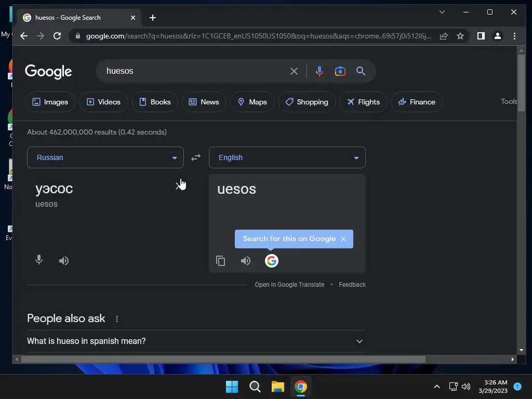
Task: Expand What is hueso in spanish mean
Action: [x=195, y=341]
